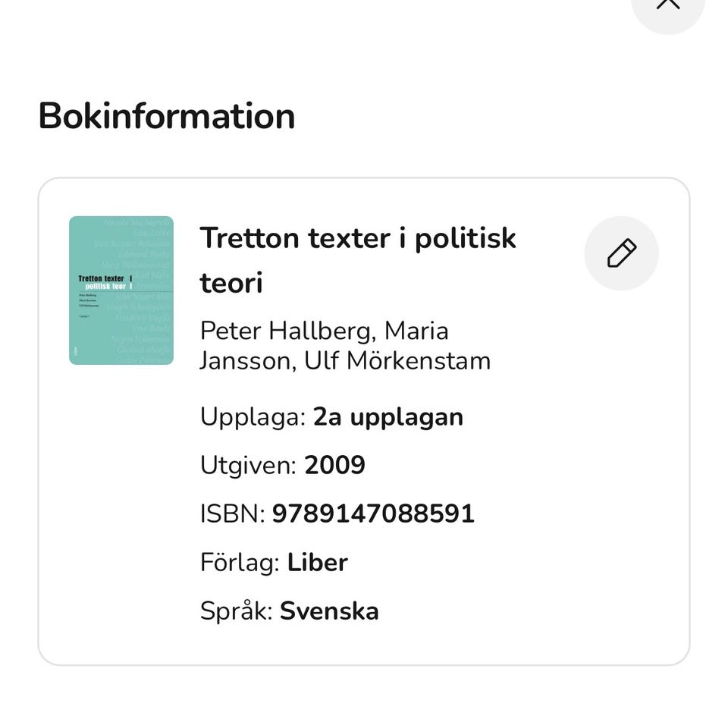Click the Förlag label
The height and width of the screenshot is (716, 728).
click(x=240, y=562)
